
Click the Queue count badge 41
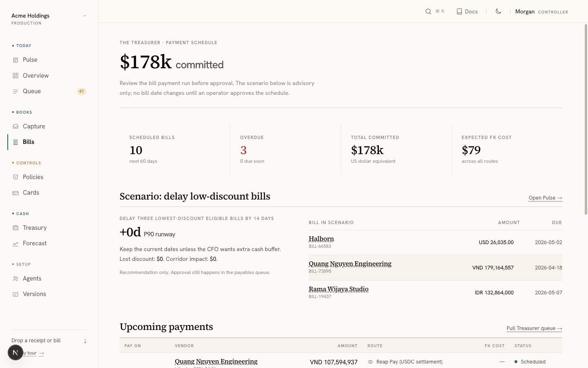click(82, 92)
